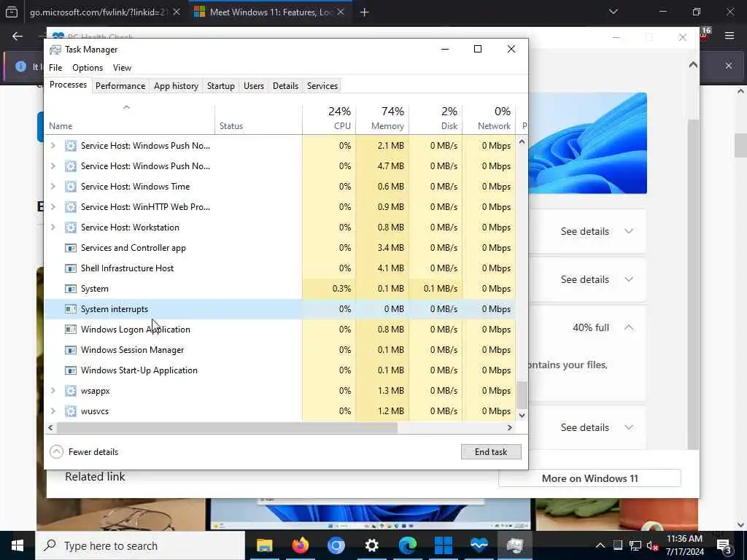The height and width of the screenshot is (560, 747).
Task: Open File Explorer from the taskbar
Action: [264, 545]
